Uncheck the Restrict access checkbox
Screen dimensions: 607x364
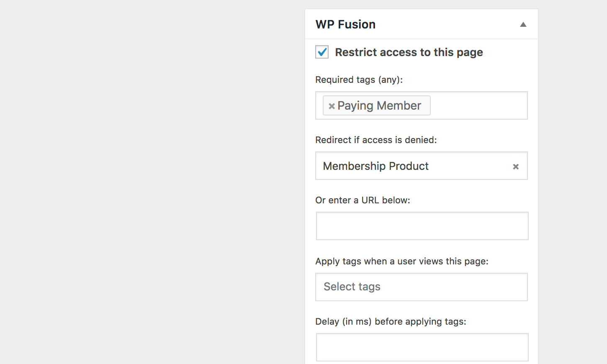322,52
